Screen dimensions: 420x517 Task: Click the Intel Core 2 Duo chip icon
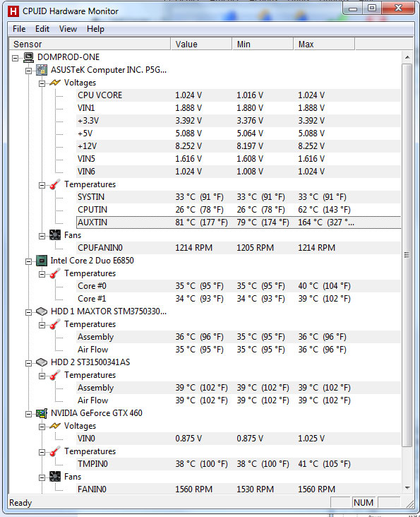pyautogui.click(x=42, y=261)
